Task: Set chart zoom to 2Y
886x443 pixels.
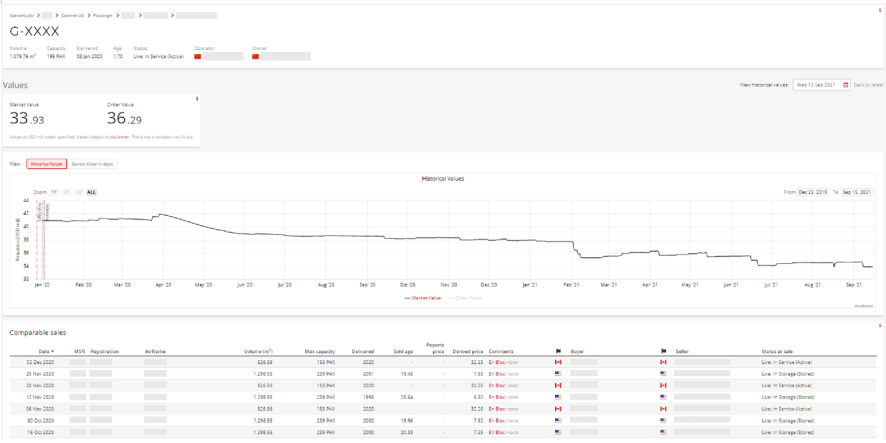Action: point(66,192)
